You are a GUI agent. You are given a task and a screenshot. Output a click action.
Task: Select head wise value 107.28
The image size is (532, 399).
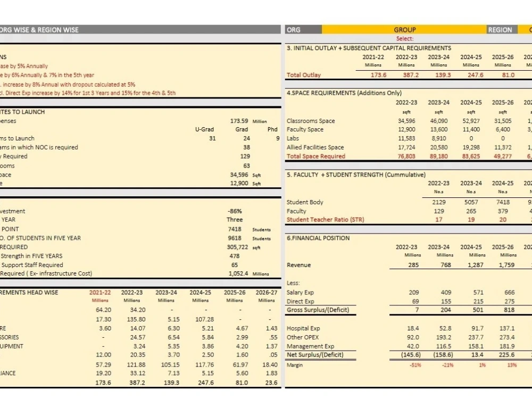(205, 319)
